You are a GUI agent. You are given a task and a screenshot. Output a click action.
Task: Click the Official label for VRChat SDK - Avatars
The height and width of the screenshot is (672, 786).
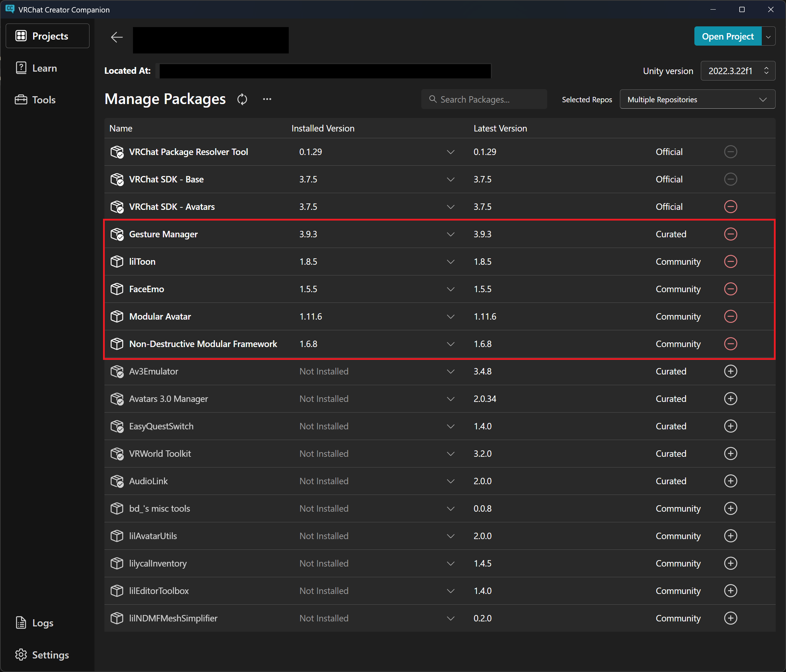(x=669, y=207)
